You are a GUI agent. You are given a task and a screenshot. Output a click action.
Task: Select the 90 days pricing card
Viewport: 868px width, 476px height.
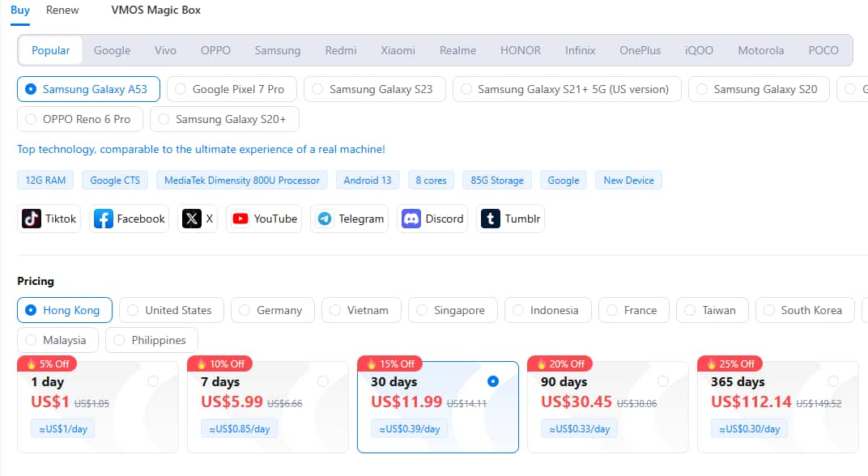pos(607,406)
